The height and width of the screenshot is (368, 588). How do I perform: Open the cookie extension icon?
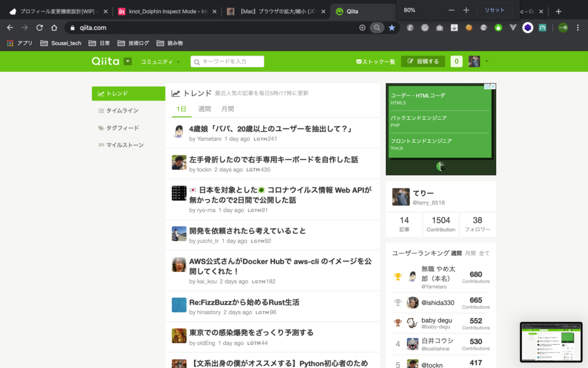(x=469, y=28)
